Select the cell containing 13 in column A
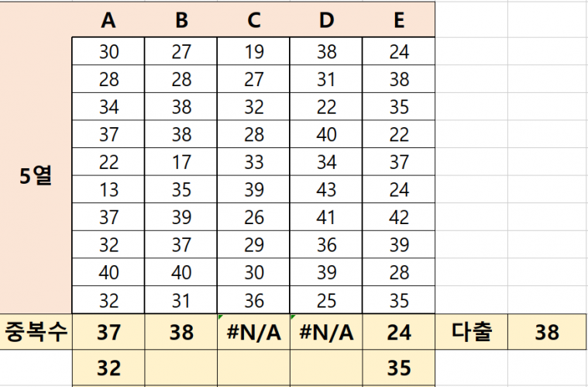This screenshot has width=588, height=387. click(x=108, y=189)
